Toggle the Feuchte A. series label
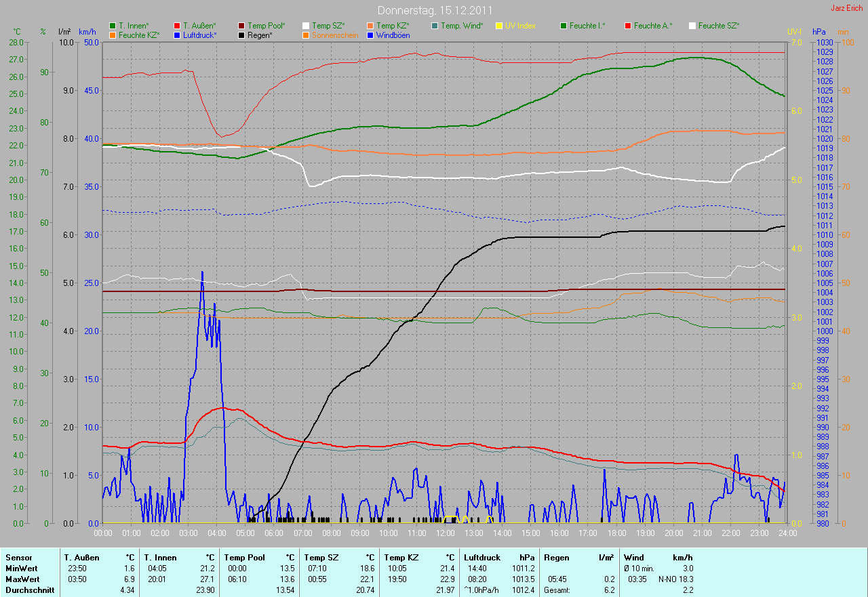The image size is (868, 597). (x=652, y=26)
